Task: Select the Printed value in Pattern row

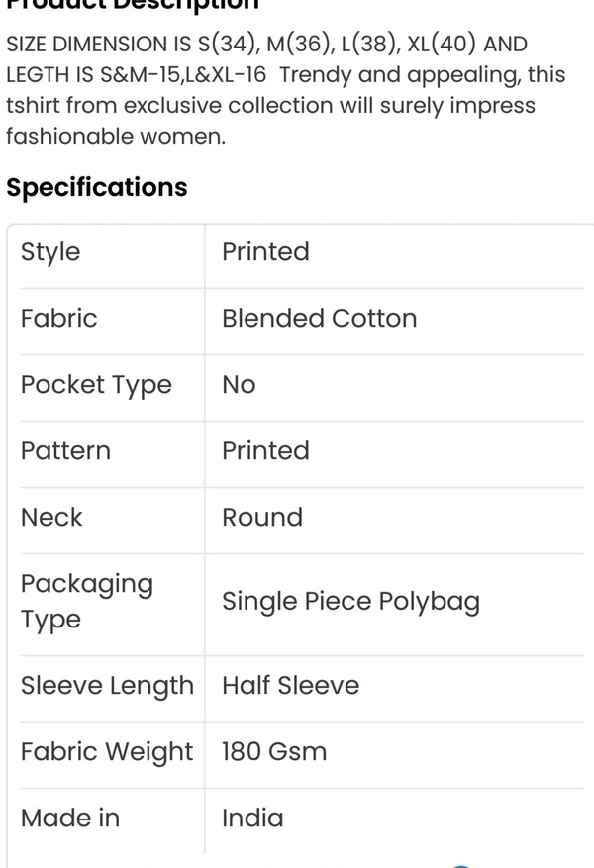Action: [x=265, y=451]
